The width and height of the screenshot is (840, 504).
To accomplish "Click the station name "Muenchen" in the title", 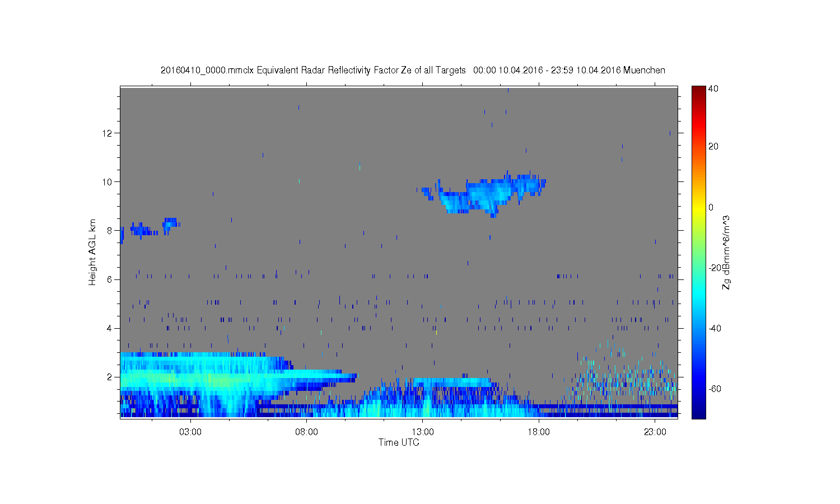I will [x=644, y=71].
